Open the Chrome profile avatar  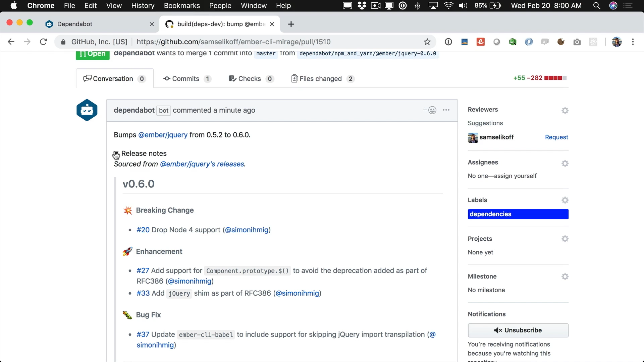(x=617, y=42)
